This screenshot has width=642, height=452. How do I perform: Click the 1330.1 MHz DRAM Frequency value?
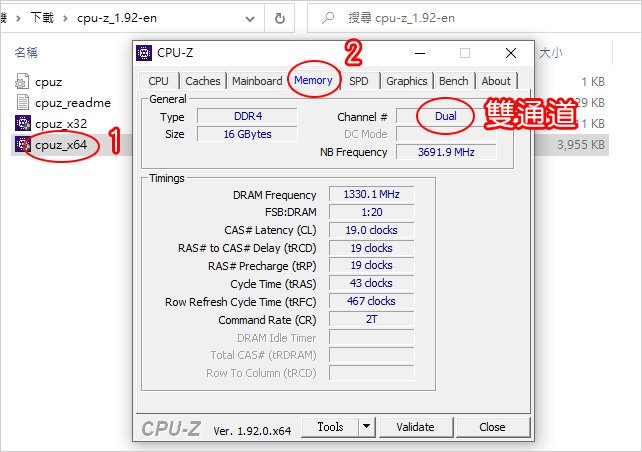tap(371, 194)
